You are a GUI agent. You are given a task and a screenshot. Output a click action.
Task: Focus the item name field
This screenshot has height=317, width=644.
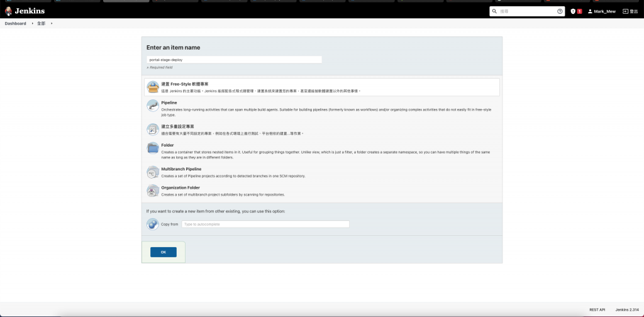click(x=234, y=60)
